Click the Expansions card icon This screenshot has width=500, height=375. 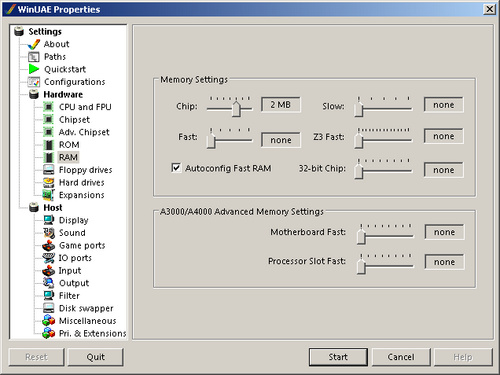49,195
